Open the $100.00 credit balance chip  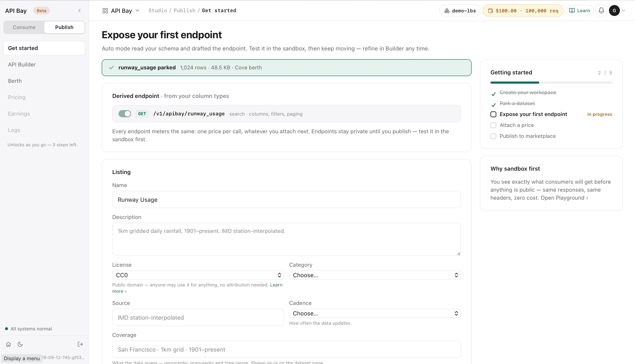(x=523, y=11)
